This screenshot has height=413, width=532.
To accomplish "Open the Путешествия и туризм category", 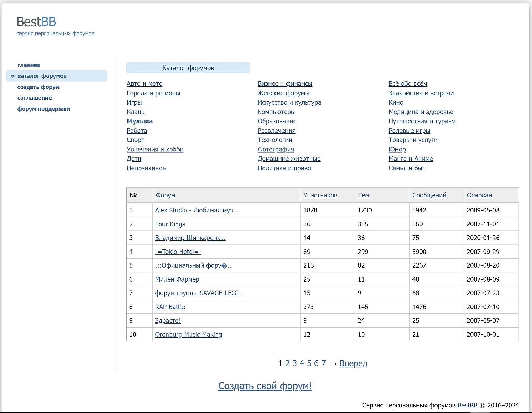I will click(x=422, y=121).
